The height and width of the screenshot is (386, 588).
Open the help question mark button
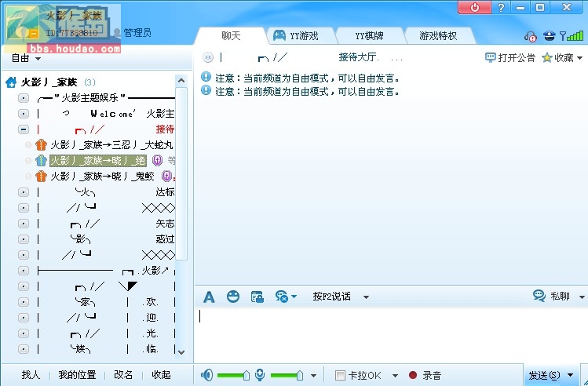tap(501, 7)
